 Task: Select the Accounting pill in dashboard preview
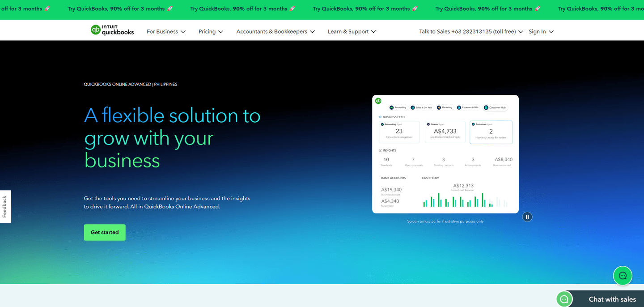coord(398,107)
